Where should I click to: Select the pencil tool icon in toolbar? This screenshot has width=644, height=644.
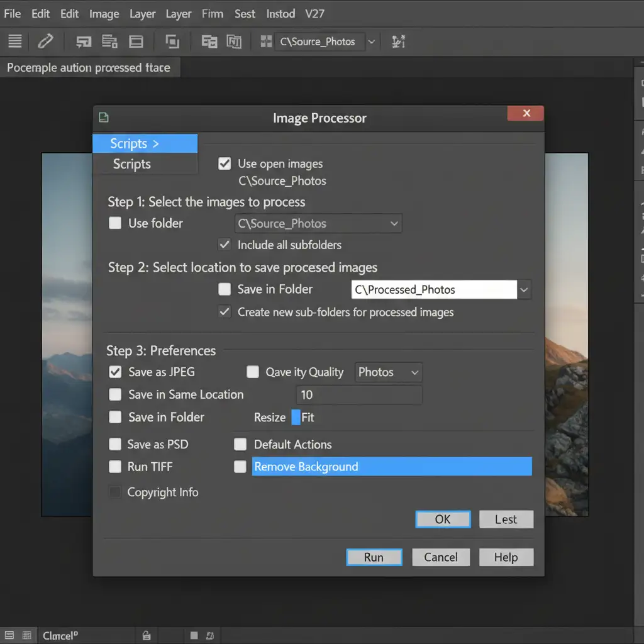(x=45, y=42)
